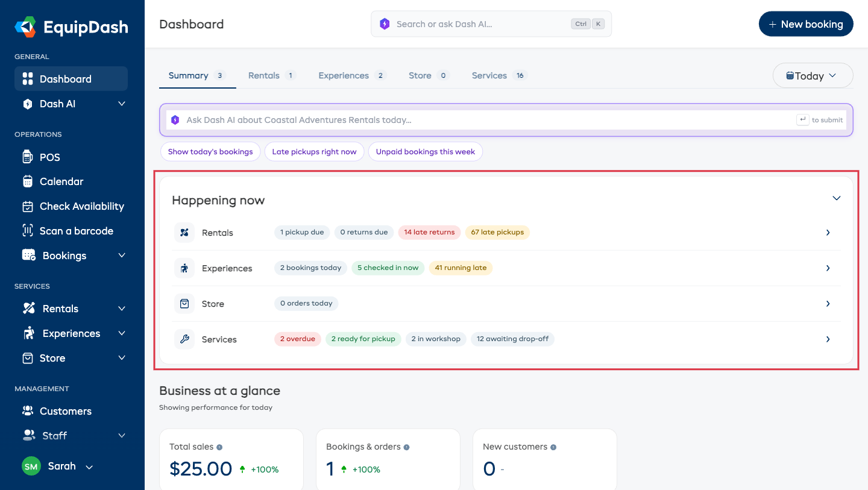The width and height of the screenshot is (868, 490).
Task: Click the 1 pickup due badge
Action: pyautogui.click(x=302, y=233)
